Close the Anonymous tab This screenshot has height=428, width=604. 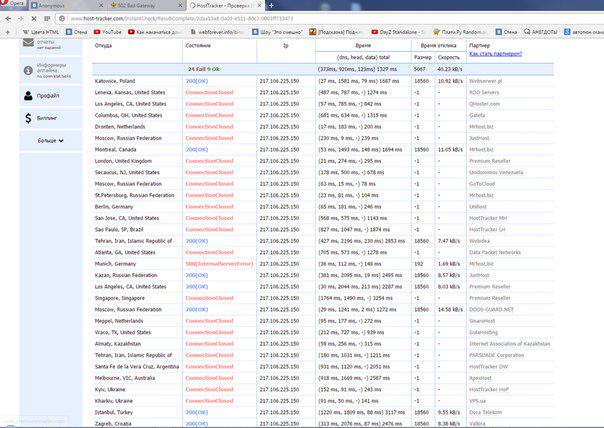101,5
